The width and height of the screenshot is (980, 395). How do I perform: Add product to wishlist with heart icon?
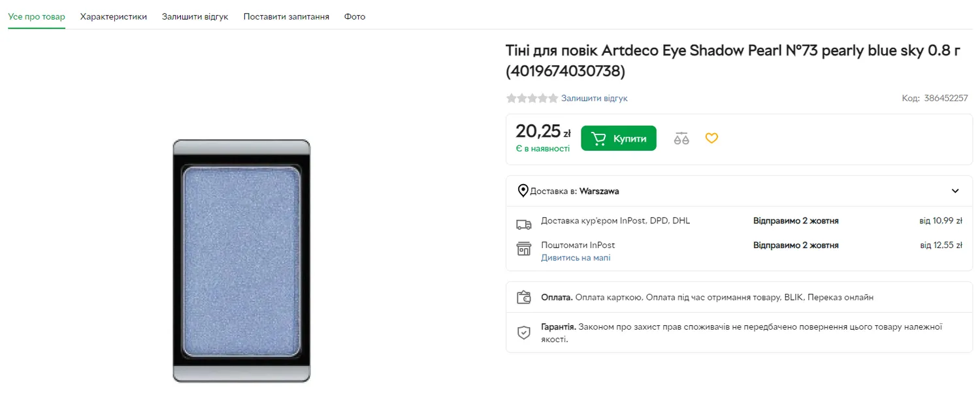pos(711,138)
